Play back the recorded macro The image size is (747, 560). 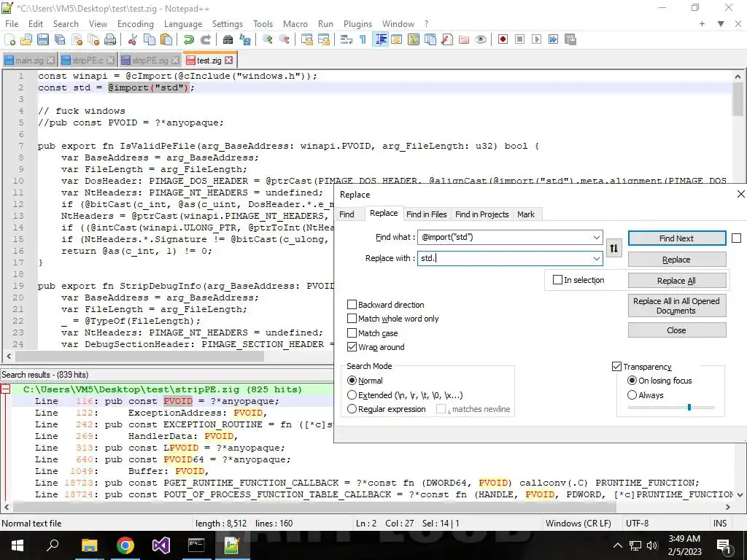point(536,39)
